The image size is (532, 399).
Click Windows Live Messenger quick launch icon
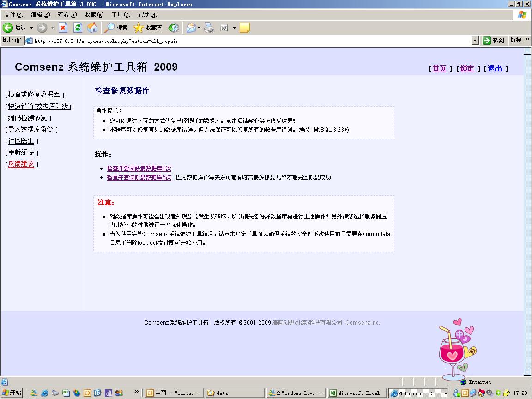(x=34, y=393)
